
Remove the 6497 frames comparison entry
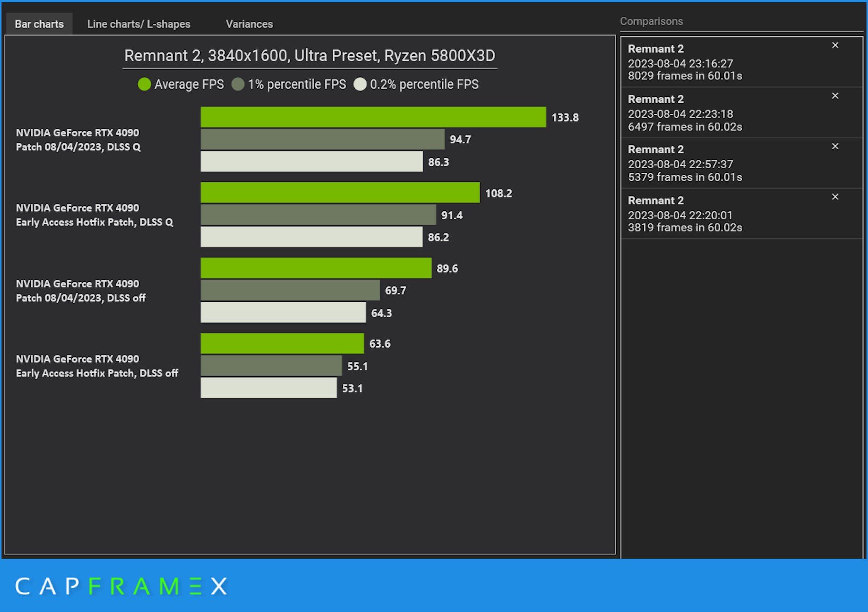point(835,96)
